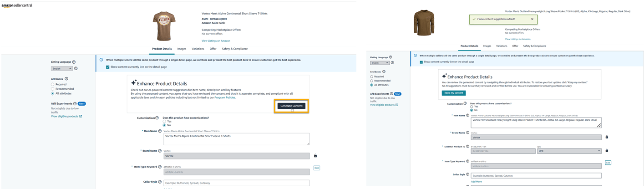Switch to Variations tab on Short Sleeve listing
Image resolution: width=644 pixels, height=189 pixels.
tap(198, 49)
